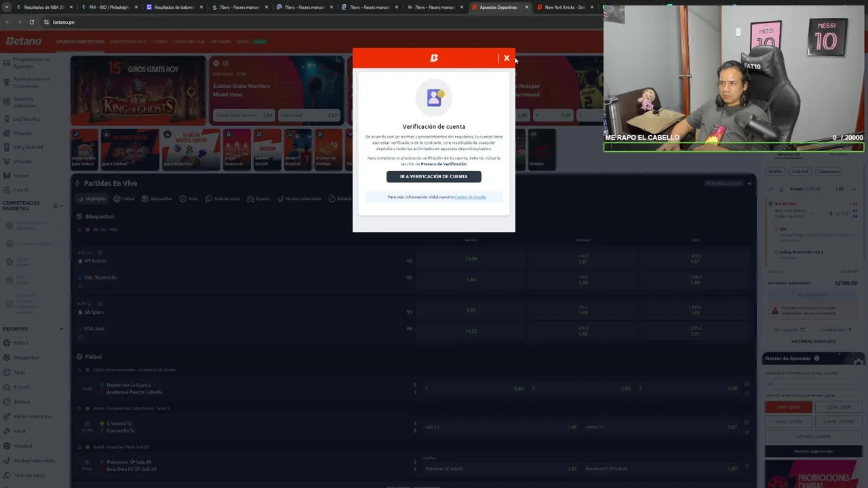Select the Highlights filter in Partidos En Vivo
Screen dimensions: 868x488
point(92,199)
